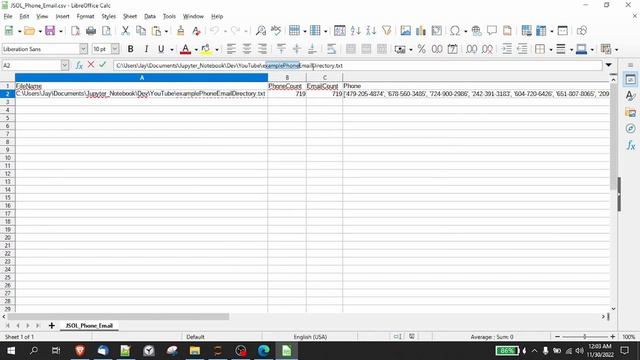The image size is (640, 360).
Task: Expand the formula bar arrow
Action: pyautogui.click(x=609, y=65)
